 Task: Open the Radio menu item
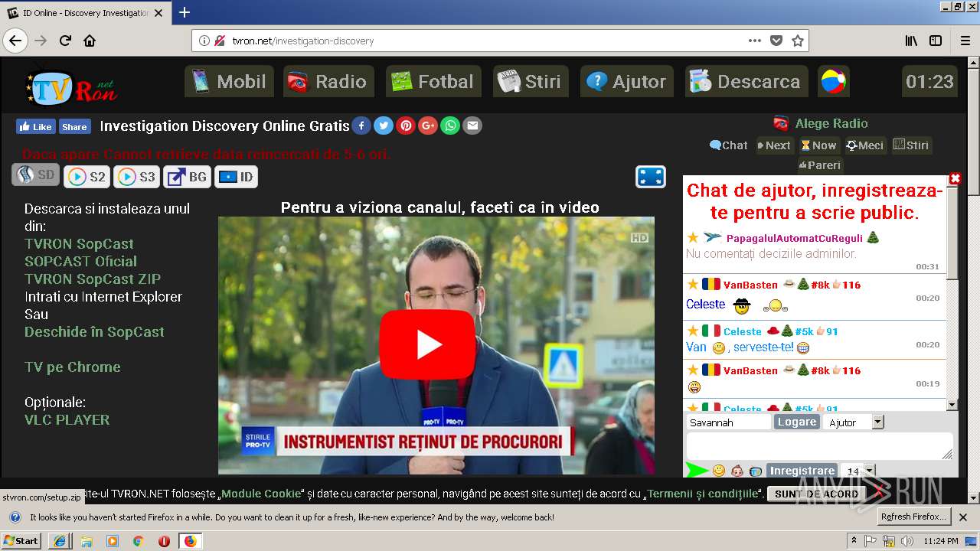pyautogui.click(x=328, y=81)
